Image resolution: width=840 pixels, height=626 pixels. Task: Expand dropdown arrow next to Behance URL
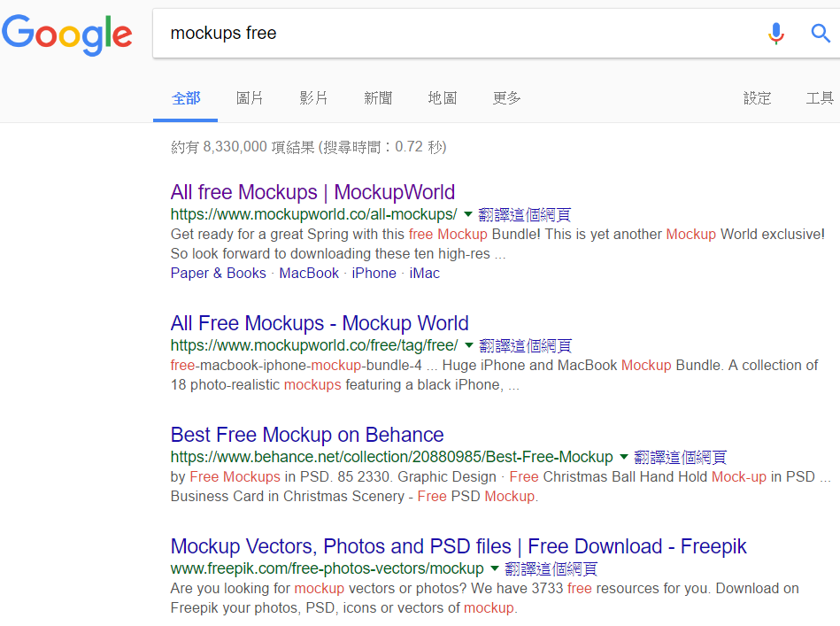click(623, 457)
